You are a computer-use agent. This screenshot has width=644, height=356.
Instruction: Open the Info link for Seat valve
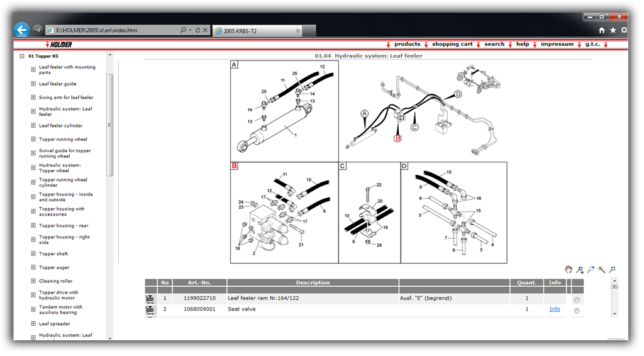pos(555,309)
